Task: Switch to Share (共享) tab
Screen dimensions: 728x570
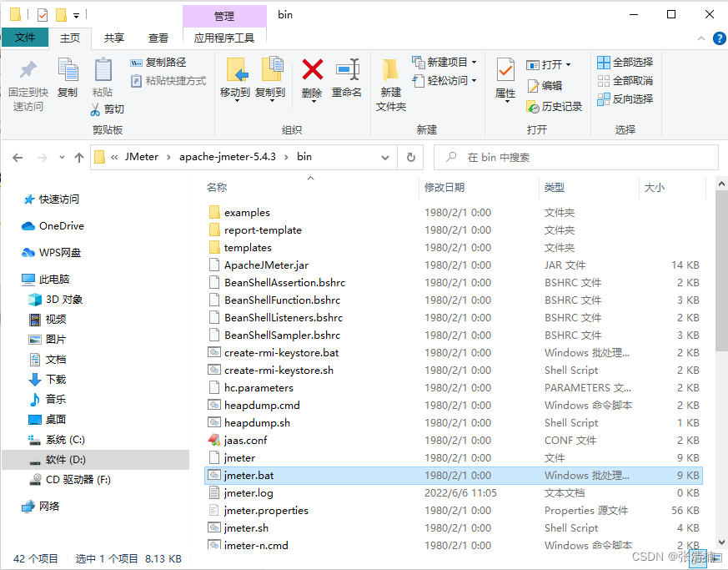Action: coord(114,38)
